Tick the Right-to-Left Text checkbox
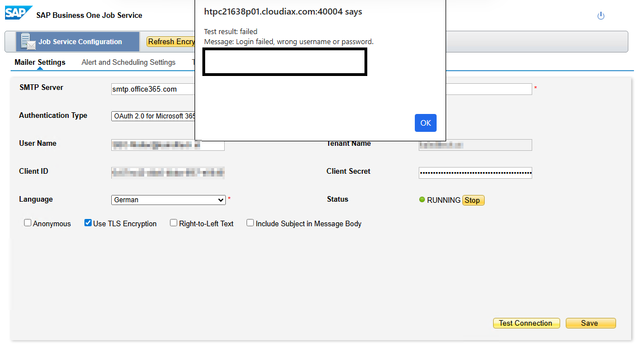Screen dimensions: 644x362 174,223
